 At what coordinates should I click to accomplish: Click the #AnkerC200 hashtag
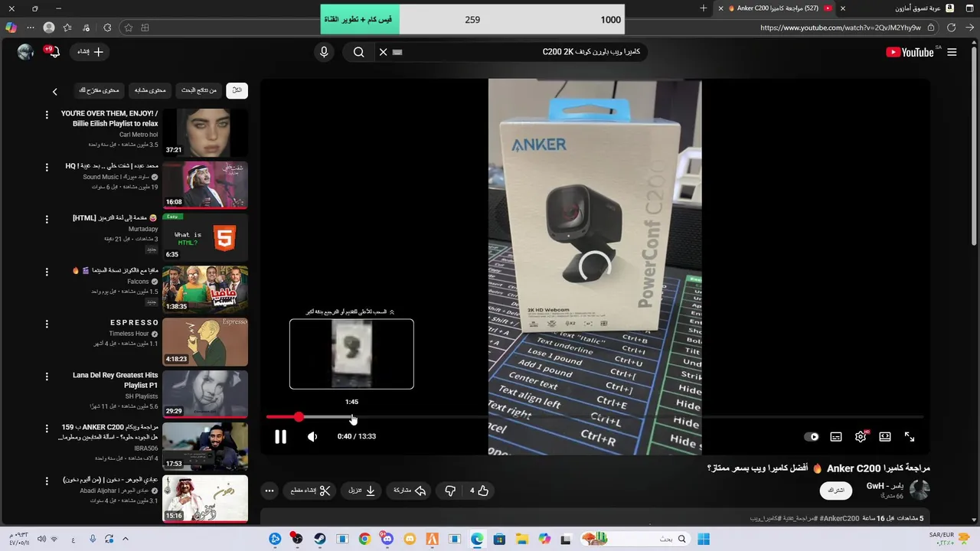pos(839,518)
